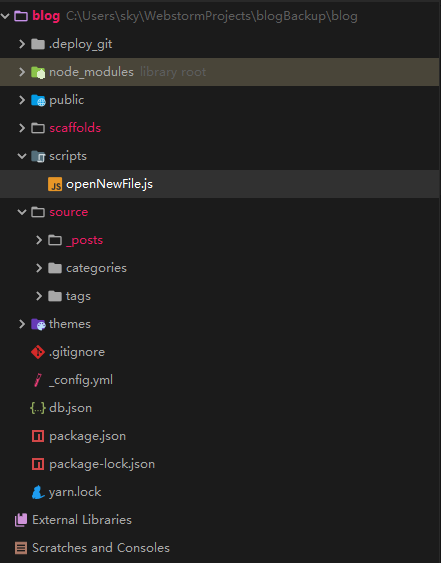
Task: Select the categories folder
Action: tap(96, 268)
